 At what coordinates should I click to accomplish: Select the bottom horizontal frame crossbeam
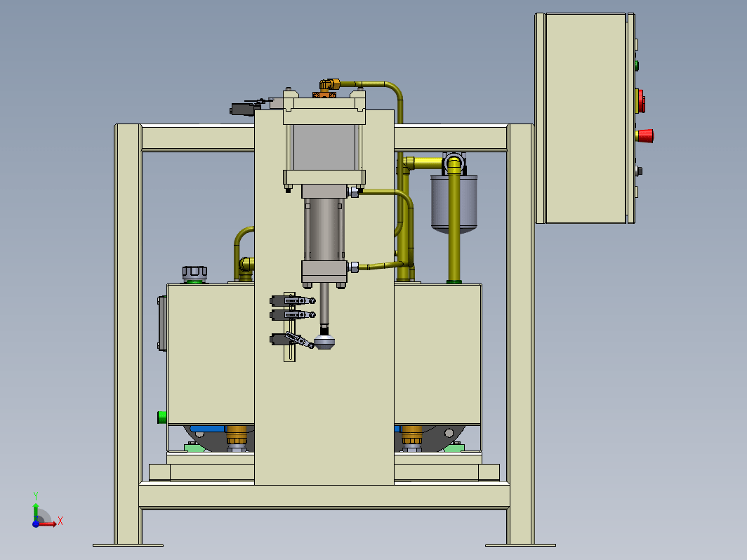pos(324,495)
